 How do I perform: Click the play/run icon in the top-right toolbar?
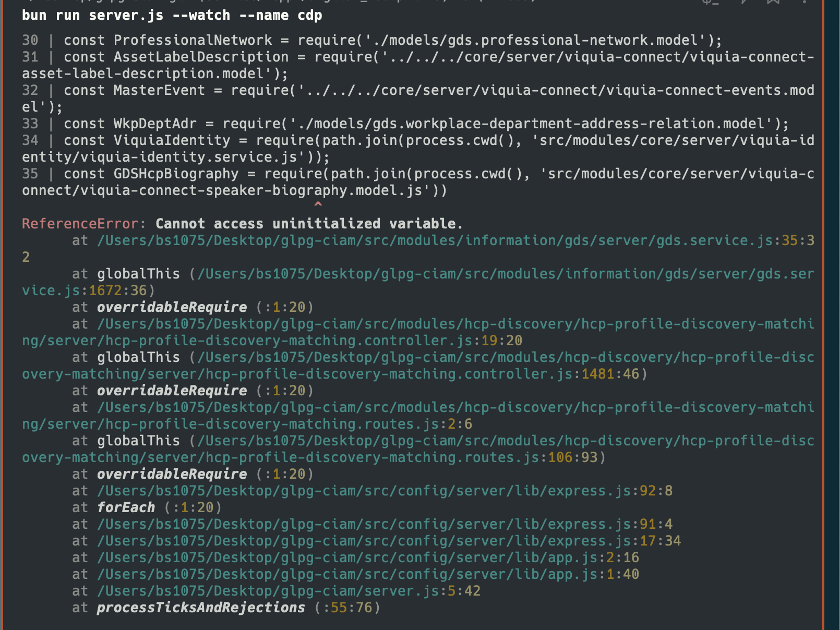[744, 3]
